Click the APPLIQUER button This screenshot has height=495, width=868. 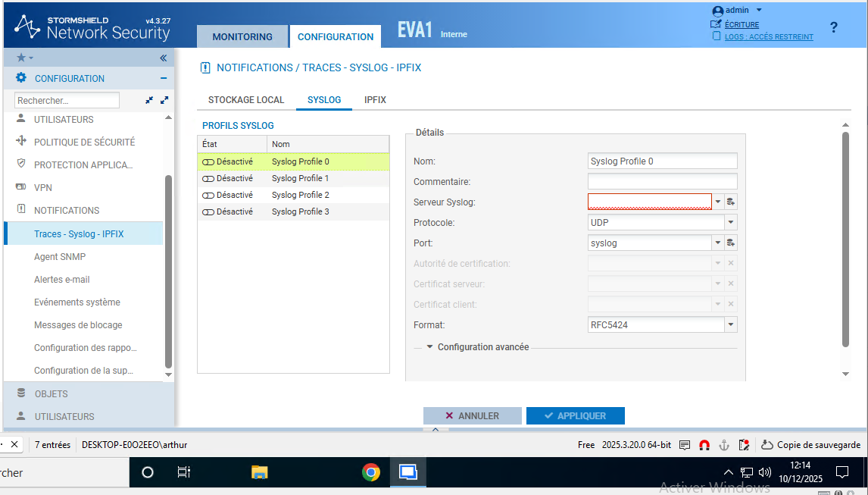coord(575,415)
